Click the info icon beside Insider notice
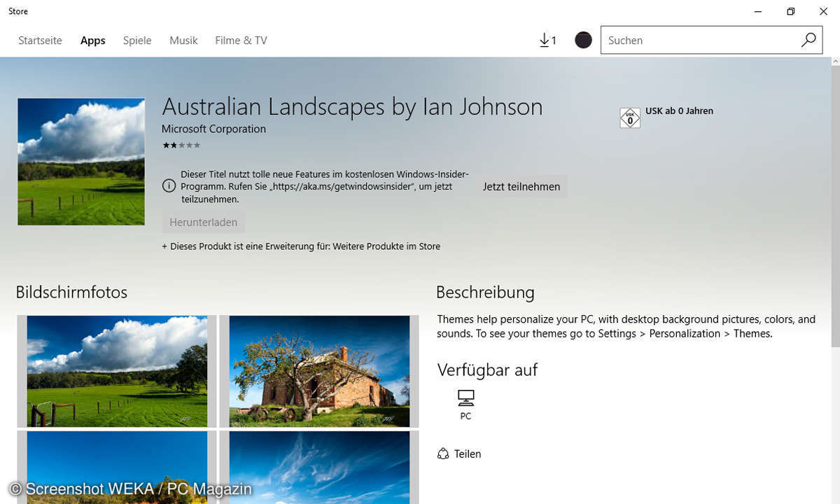The height and width of the screenshot is (504, 840). tap(169, 186)
